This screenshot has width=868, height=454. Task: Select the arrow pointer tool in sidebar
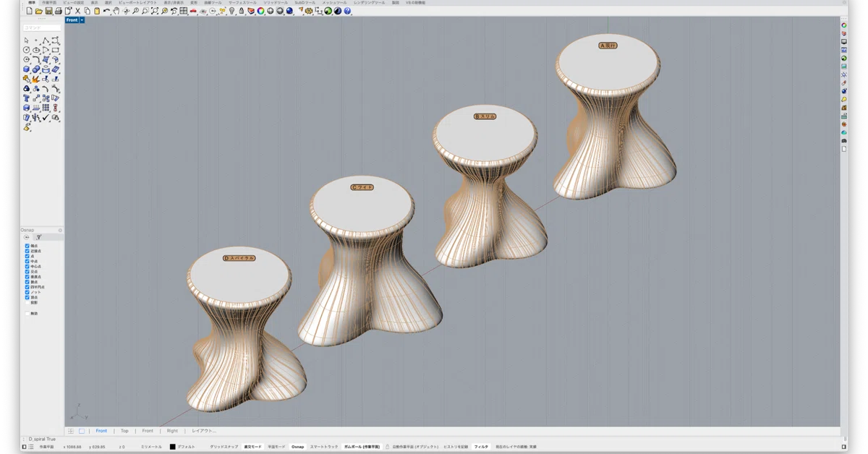[x=26, y=40]
